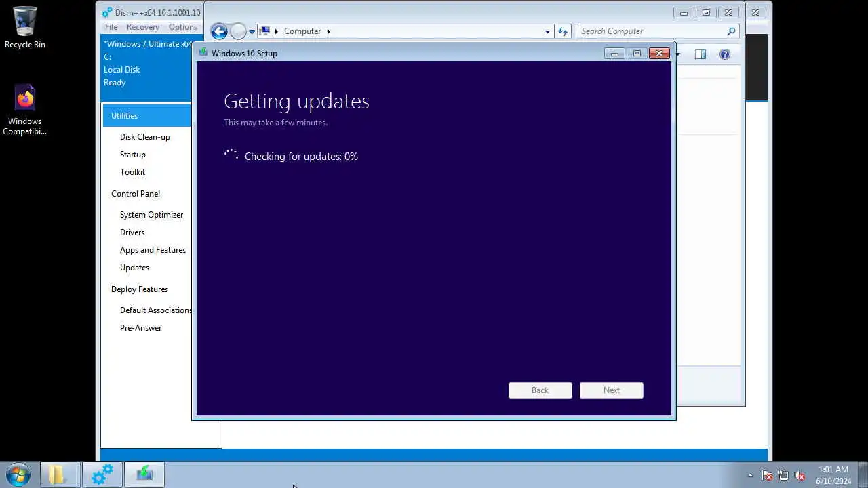The width and height of the screenshot is (868, 488).
Task: Open Default Associations in Dism++ sidebar
Action: tap(155, 310)
